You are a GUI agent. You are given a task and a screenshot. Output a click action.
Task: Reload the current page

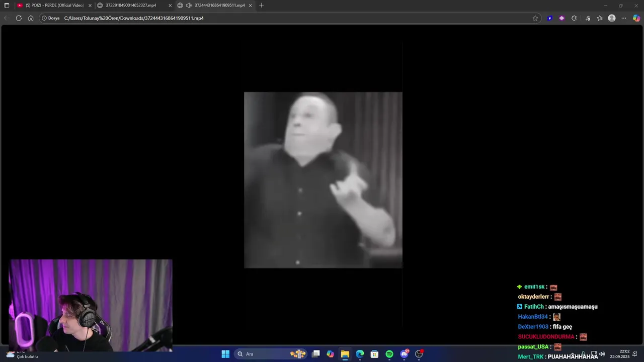pyautogui.click(x=19, y=18)
